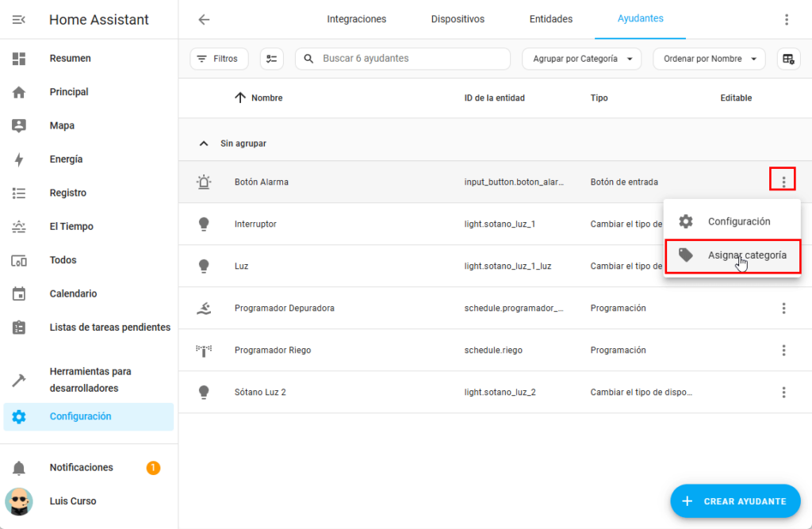Open the table column settings icon
The width and height of the screenshot is (812, 529).
tap(788, 59)
